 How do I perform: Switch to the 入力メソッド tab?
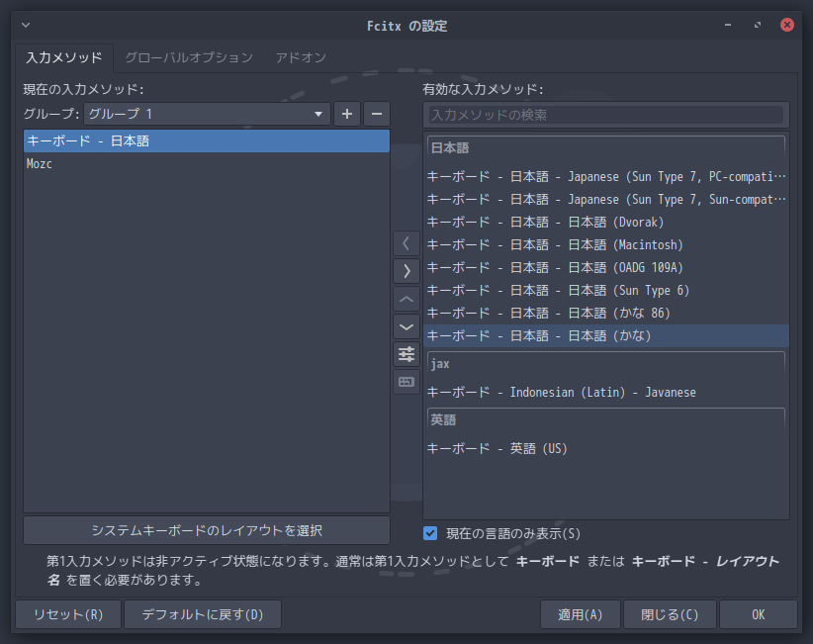point(64,57)
